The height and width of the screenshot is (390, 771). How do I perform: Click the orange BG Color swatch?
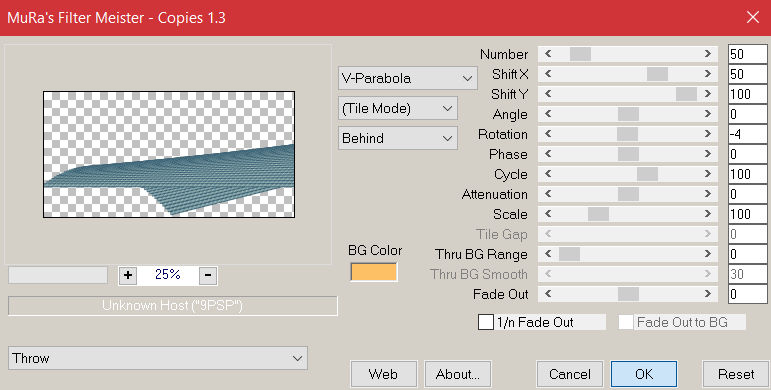pyautogui.click(x=374, y=272)
